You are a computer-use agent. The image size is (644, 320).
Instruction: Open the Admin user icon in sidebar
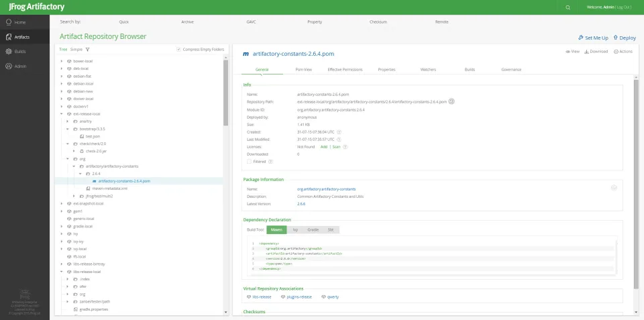[9, 66]
